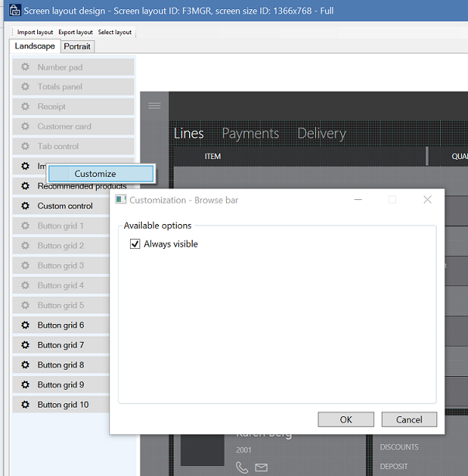Click the gear icon beside Button grid 6
Image resolution: width=468 pixels, height=476 pixels.
coord(26,325)
